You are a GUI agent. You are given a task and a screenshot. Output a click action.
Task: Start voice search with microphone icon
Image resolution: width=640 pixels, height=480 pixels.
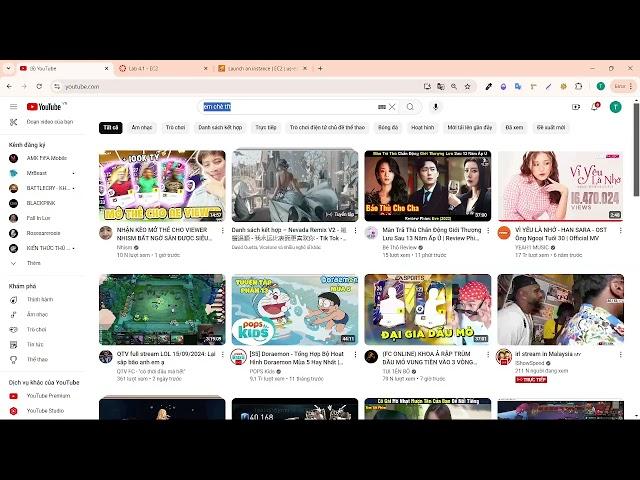436,107
